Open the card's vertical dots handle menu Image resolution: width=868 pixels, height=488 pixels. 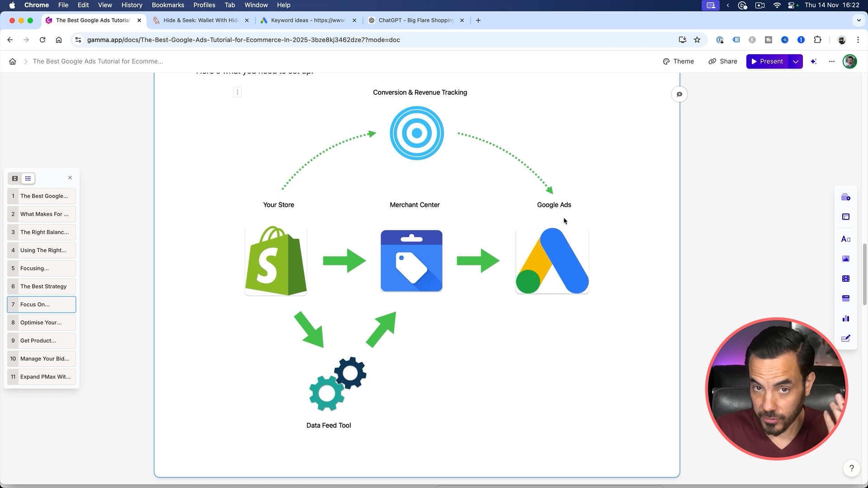[237, 92]
